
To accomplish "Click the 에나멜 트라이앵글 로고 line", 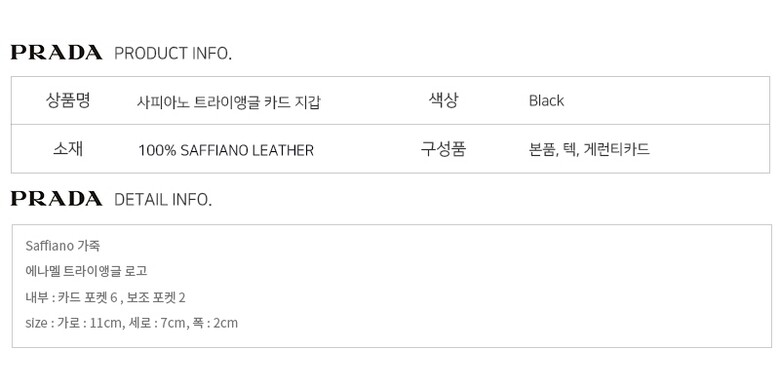I will click(x=86, y=271).
